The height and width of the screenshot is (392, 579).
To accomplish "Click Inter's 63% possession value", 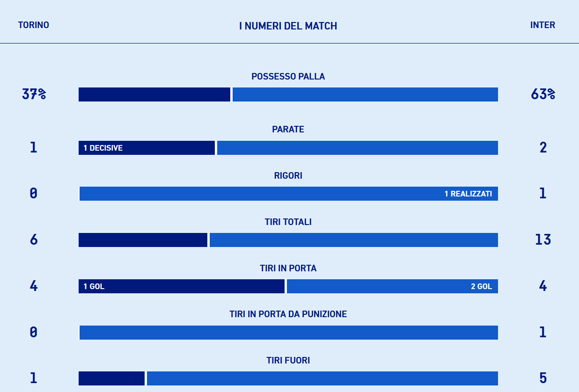I will click(x=542, y=94).
